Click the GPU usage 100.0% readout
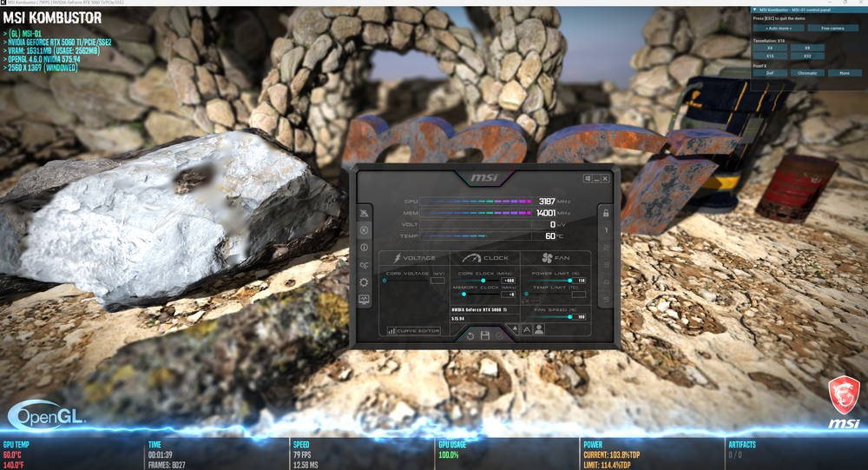 [x=449, y=455]
